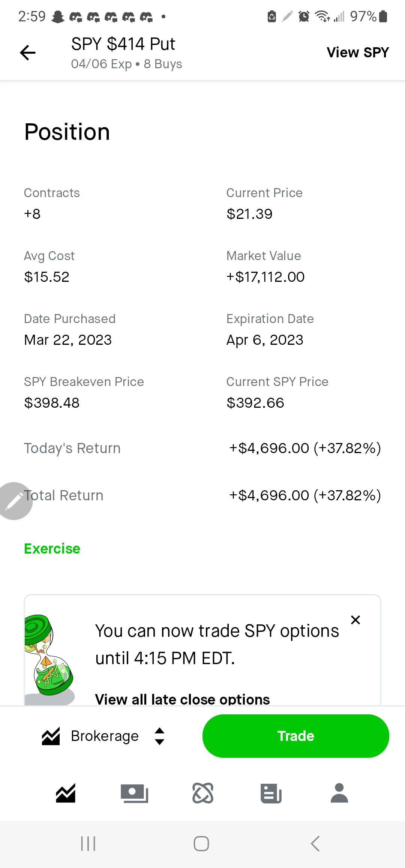Tap the Total Return value
The height and width of the screenshot is (868, 405).
[x=305, y=495]
